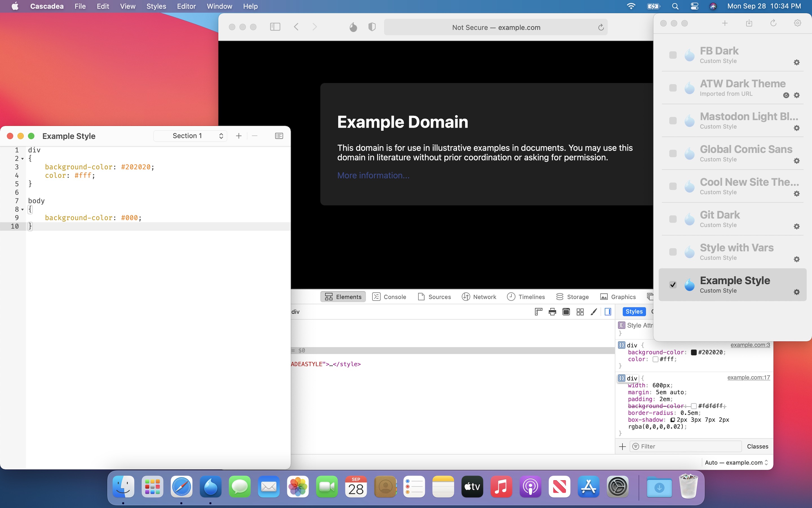The image size is (812, 508).
Task: Click the #fdfdff color swatch
Action: click(694, 406)
